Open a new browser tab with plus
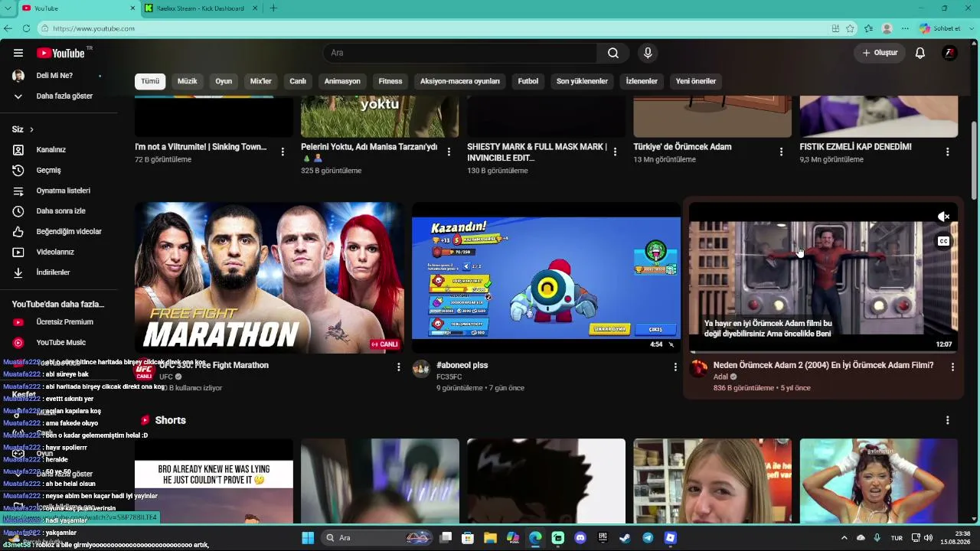Screen dimensions: 980x551 (273, 8)
